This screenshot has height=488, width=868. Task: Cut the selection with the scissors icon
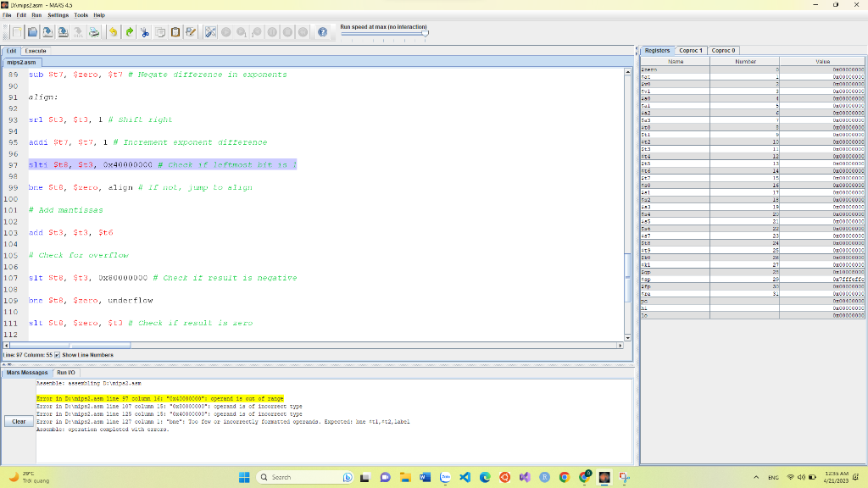[x=144, y=32]
